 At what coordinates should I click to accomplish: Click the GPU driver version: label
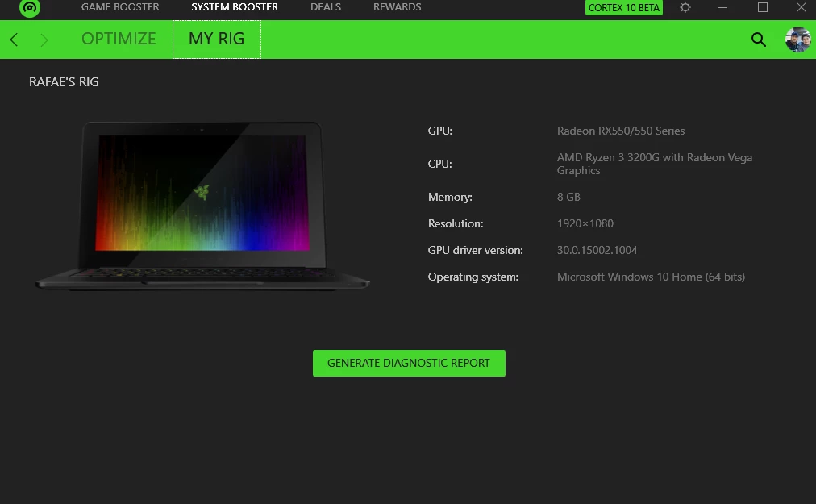click(475, 251)
